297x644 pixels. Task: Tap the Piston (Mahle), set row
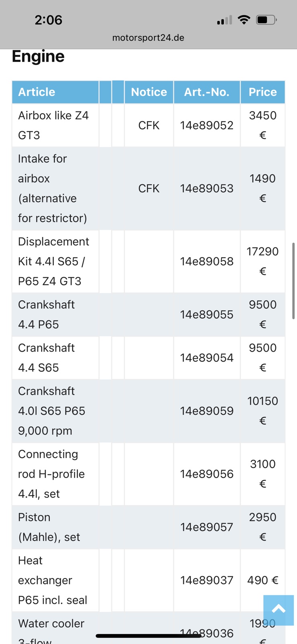click(x=148, y=527)
